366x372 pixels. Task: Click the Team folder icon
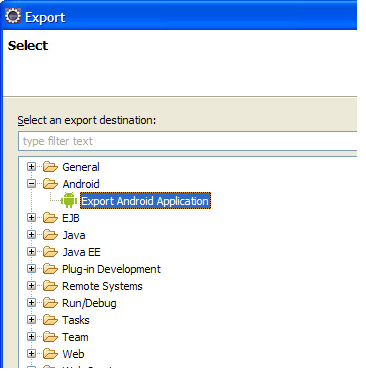click(50, 337)
